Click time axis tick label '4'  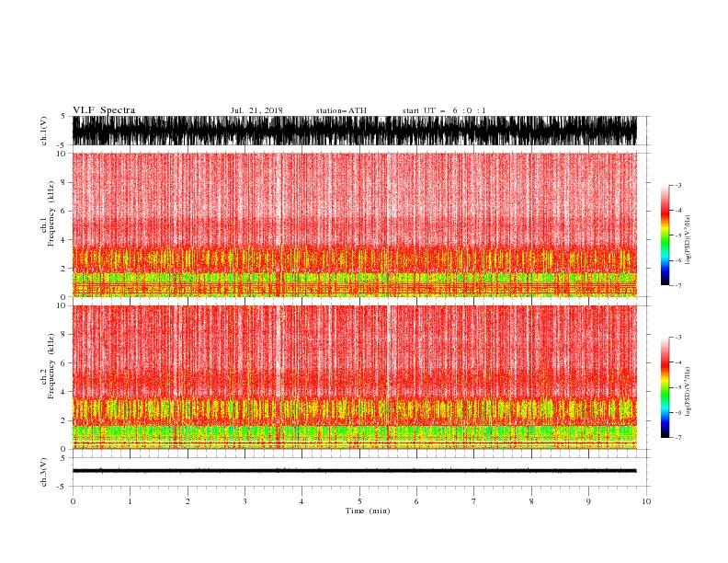click(x=301, y=501)
